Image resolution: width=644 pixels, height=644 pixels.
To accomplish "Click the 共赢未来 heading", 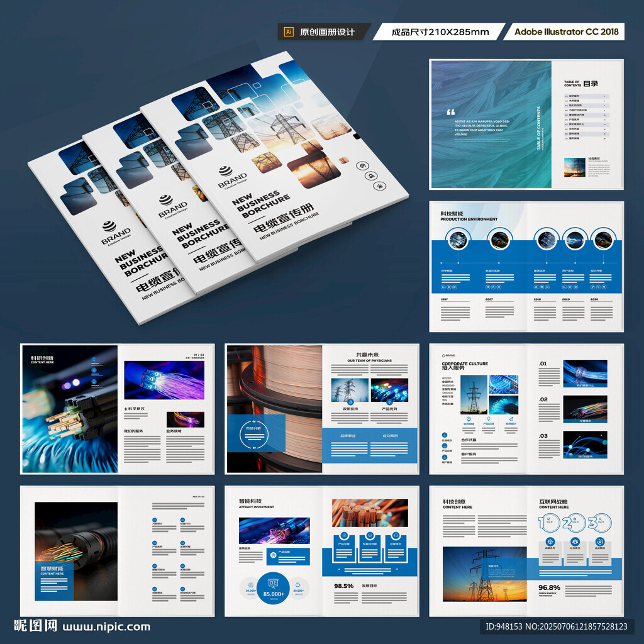I will [x=367, y=355].
